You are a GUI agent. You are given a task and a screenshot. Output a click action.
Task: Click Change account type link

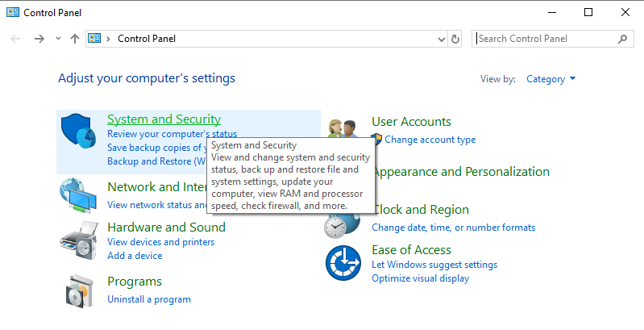[x=430, y=140]
